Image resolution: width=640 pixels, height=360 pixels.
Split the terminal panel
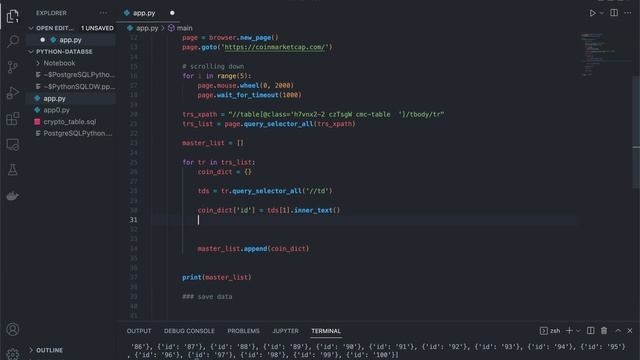click(x=591, y=331)
